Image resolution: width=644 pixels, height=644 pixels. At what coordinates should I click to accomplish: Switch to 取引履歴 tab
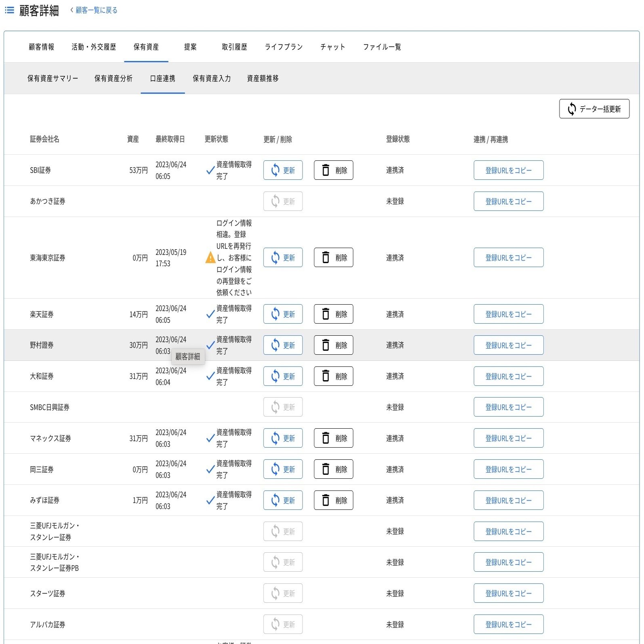[234, 47]
